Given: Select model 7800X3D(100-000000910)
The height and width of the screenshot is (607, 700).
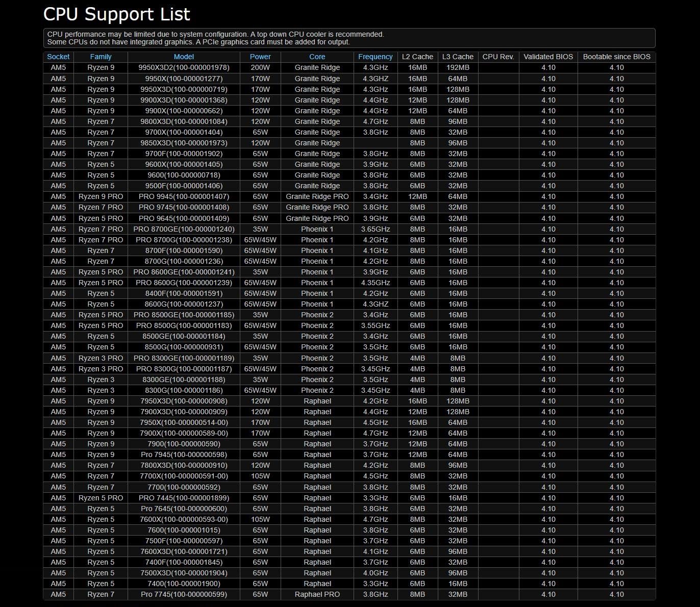Looking at the screenshot, I should pyautogui.click(x=184, y=465).
